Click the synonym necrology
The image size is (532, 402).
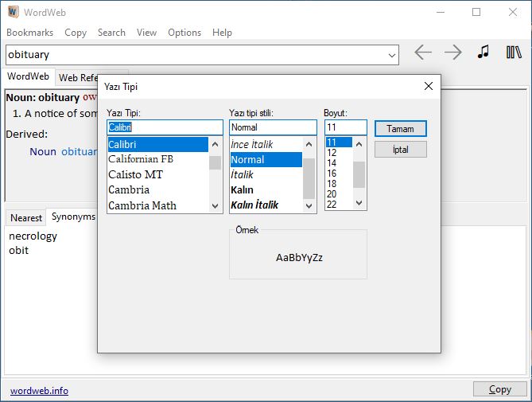33,236
